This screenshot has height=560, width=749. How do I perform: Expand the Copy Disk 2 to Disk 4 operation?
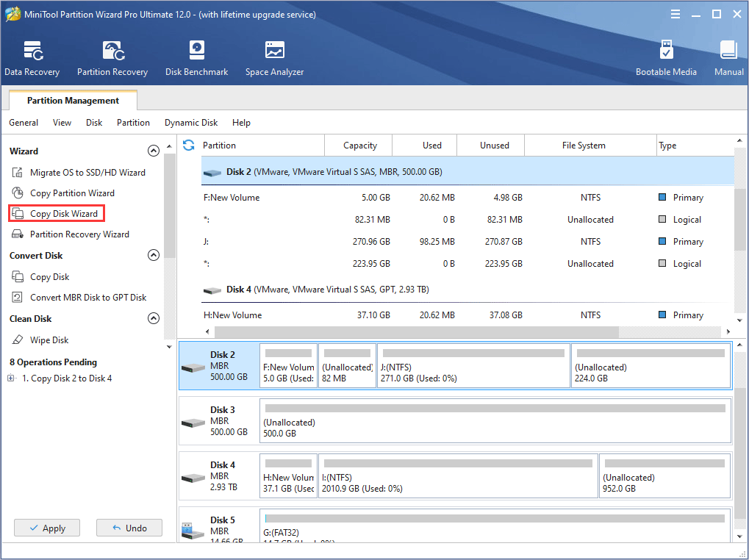[x=10, y=376]
